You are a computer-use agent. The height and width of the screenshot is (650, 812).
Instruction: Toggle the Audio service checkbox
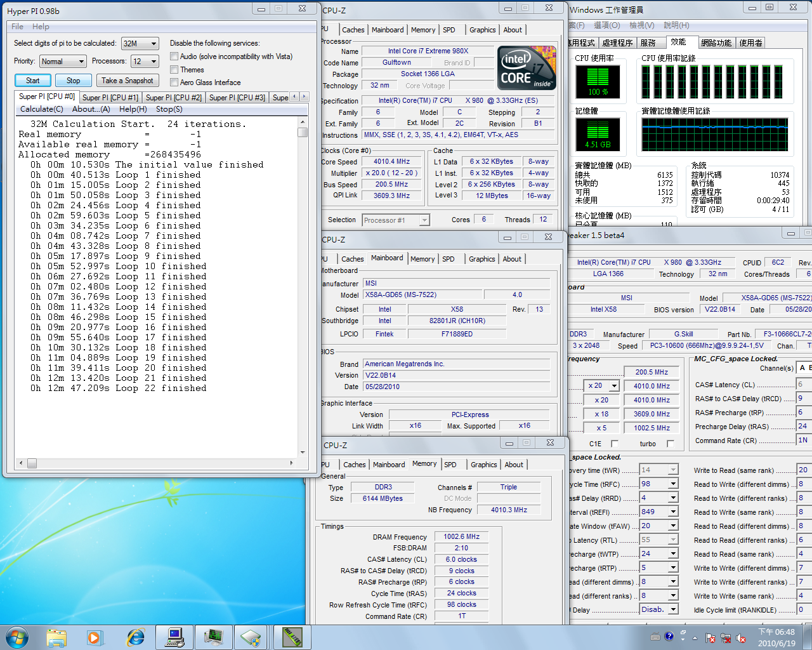(174, 56)
